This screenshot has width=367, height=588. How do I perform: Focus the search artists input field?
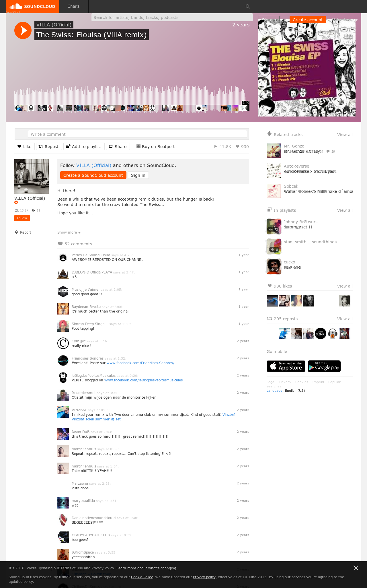coord(172,18)
